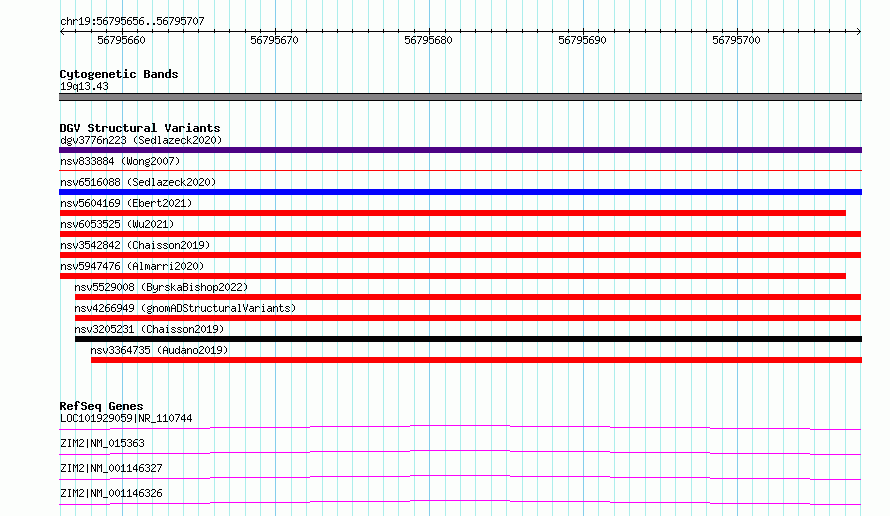Viewport: 890px width, 516px height.
Task: Click the red nsv5947476 variant bar
Action: (x=453, y=276)
